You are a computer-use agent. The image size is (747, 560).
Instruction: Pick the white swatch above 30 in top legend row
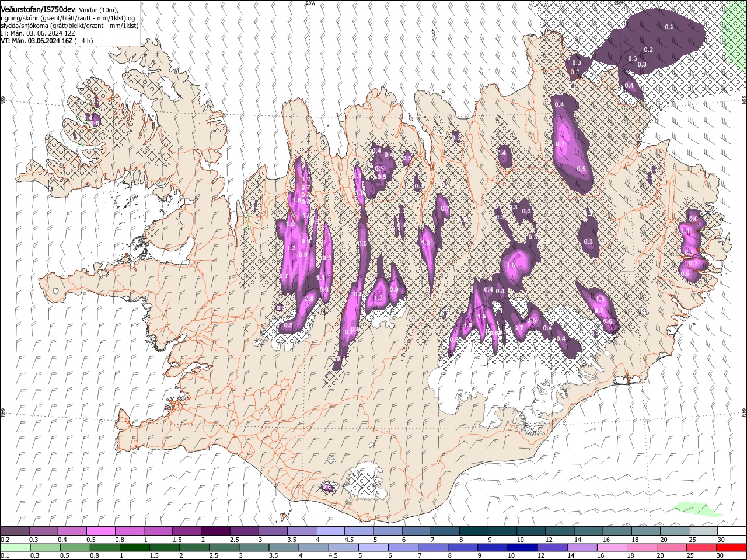point(732,531)
